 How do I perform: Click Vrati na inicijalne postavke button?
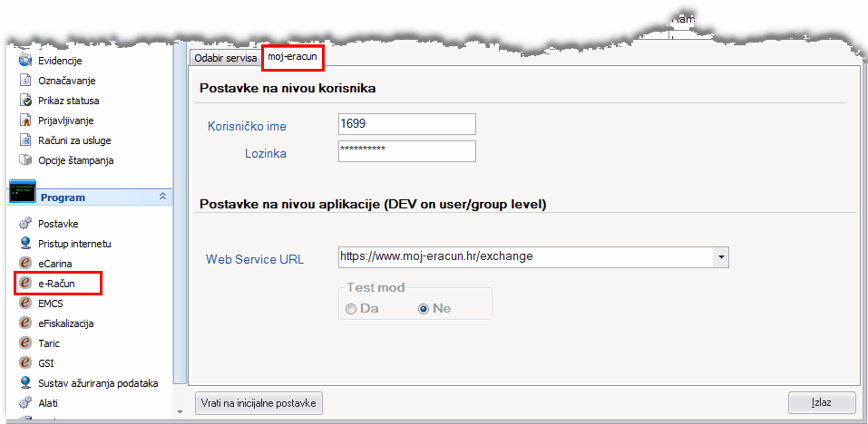pos(258,403)
